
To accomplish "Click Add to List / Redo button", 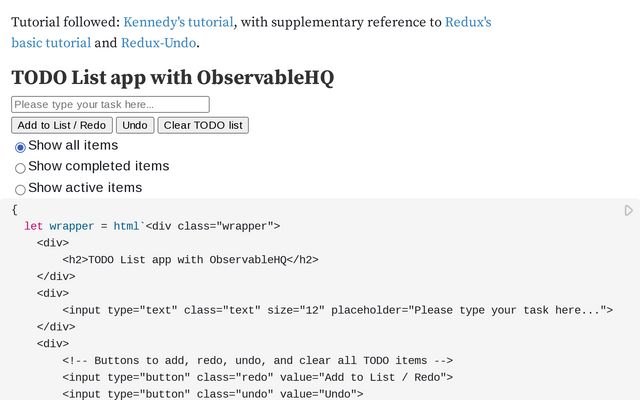I will [x=62, y=125].
